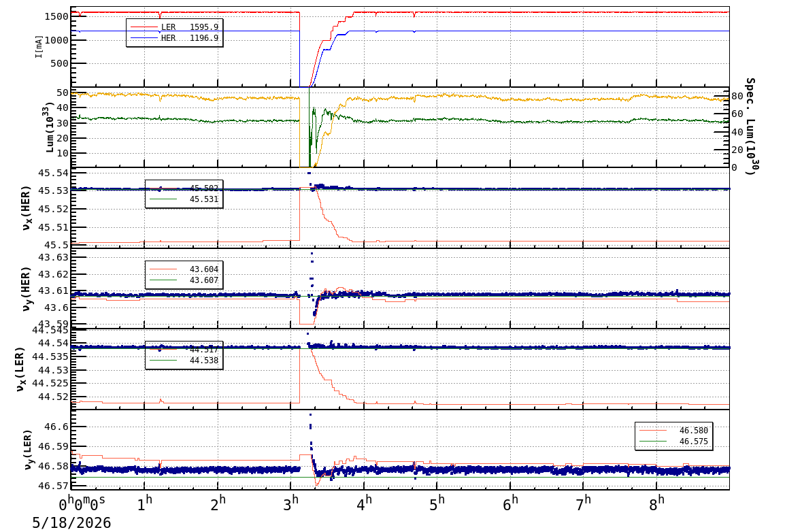Click the 60 tick on Spec. Lum axis
The height and width of the screenshot is (532, 785).
(737, 114)
